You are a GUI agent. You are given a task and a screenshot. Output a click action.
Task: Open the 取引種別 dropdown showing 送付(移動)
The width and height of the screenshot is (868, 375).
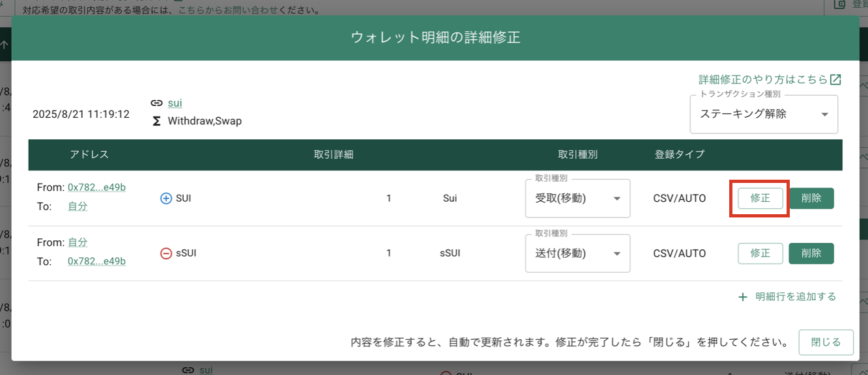click(577, 253)
